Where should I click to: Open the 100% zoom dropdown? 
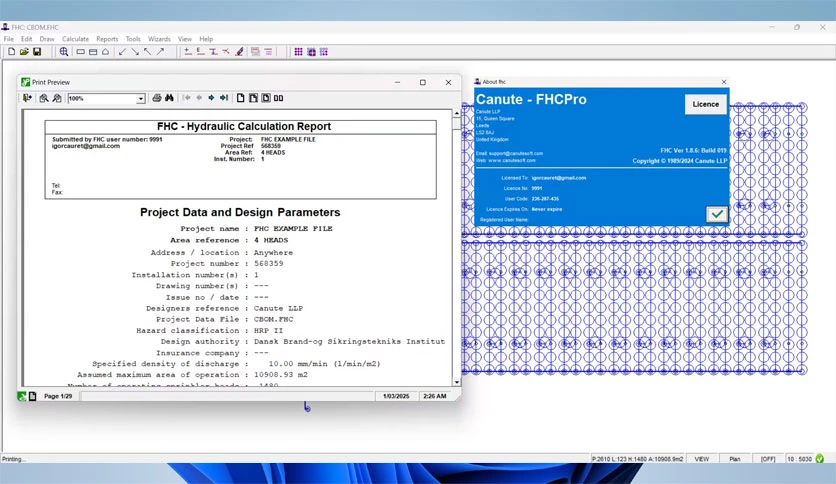coord(140,99)
